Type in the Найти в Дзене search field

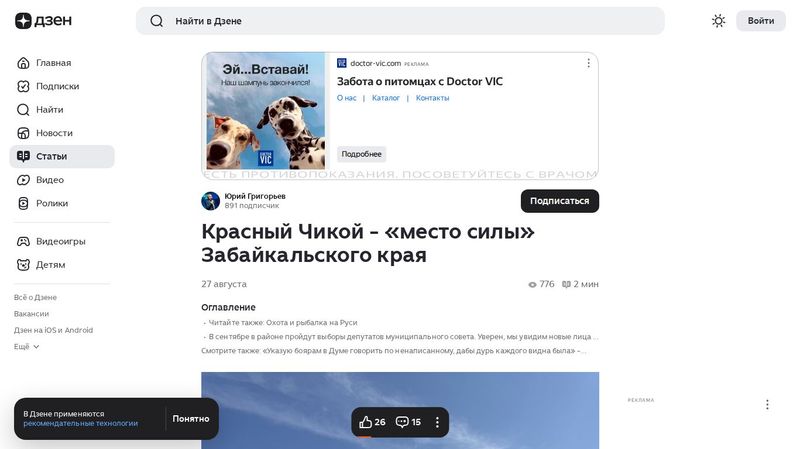[400, 21]
